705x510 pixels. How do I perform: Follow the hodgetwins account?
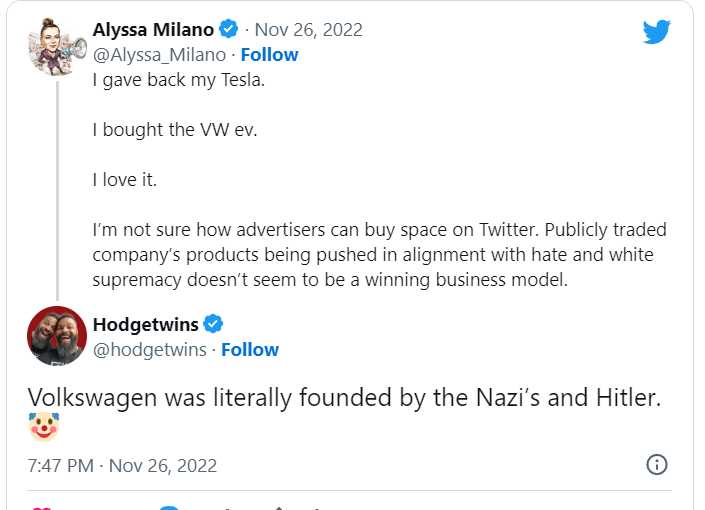coord(250,349)
